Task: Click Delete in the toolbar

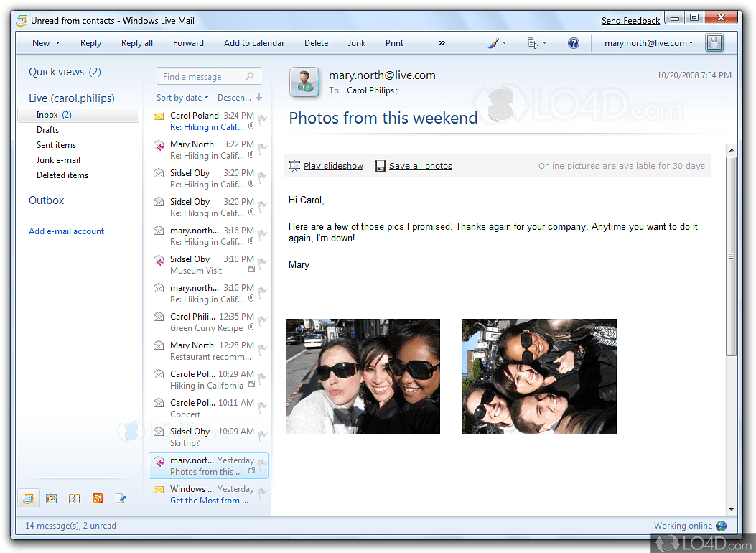Action: click(x=317, y=43)
